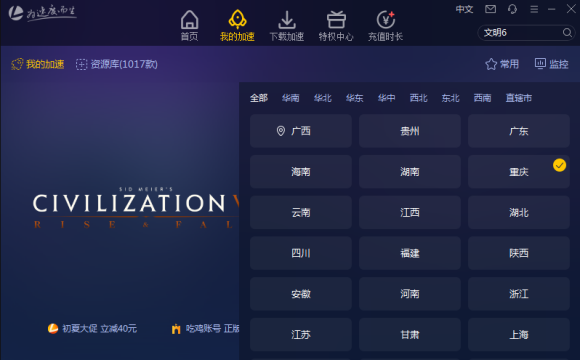Toggle the 常用 star favorite

(x=502, y=64)
